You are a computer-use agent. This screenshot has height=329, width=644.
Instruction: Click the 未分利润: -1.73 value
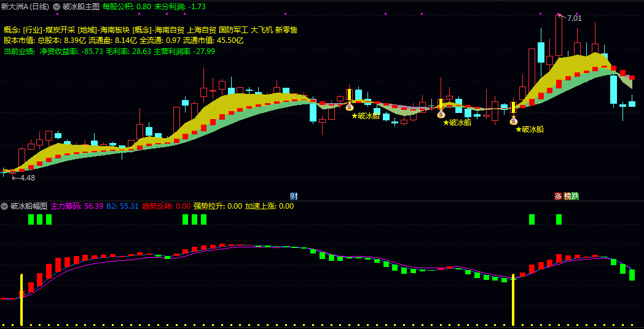tap(180, 7)
